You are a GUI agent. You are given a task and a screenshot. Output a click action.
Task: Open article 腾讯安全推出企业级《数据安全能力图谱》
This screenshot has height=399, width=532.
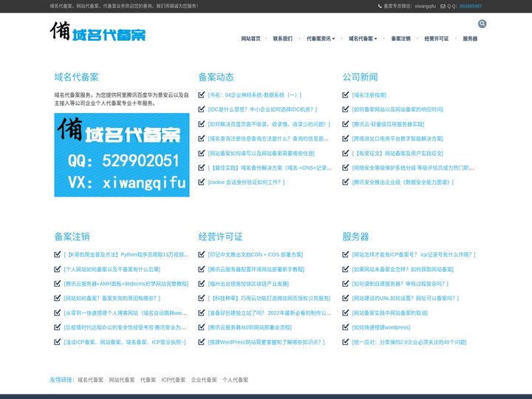pyautogui.click(x=403, y=183)
